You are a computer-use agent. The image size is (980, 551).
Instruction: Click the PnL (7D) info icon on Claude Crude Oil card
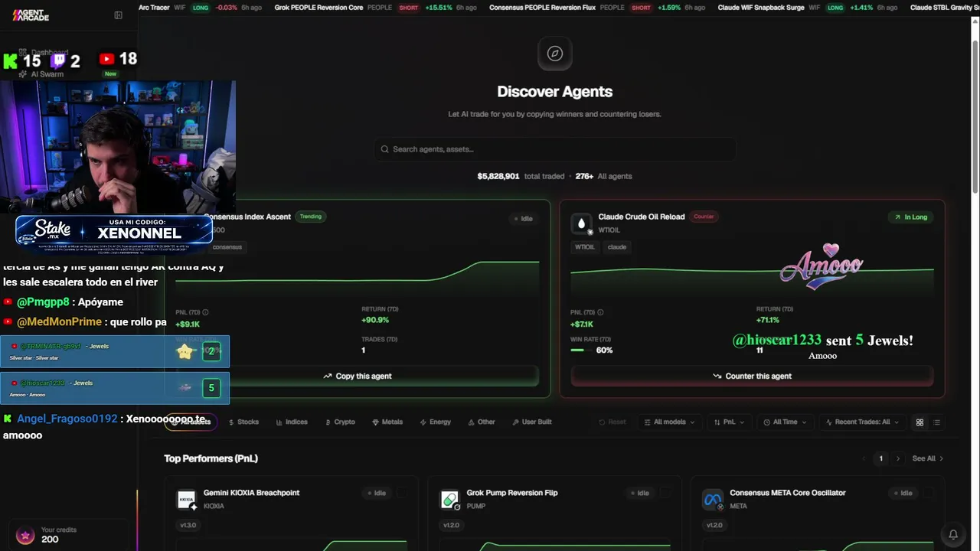600,312
